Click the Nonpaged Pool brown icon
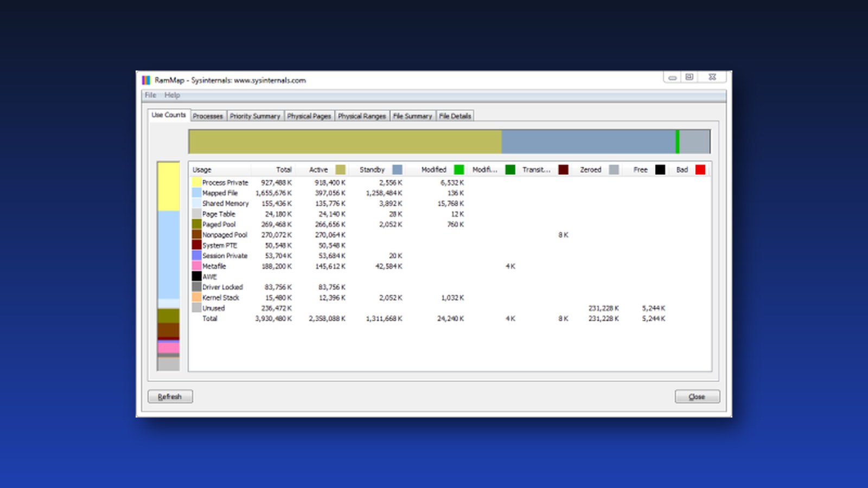 point(196,235)
